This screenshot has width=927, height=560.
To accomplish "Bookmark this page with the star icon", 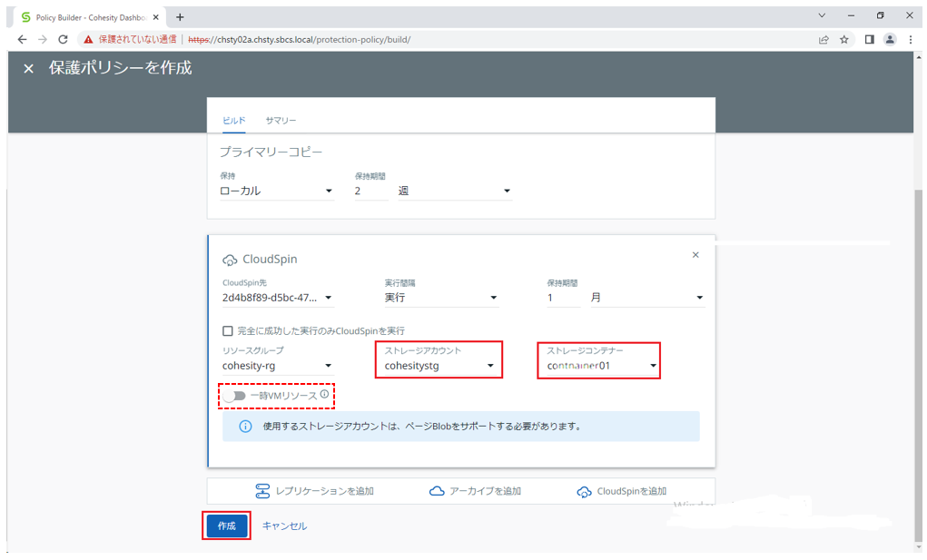I will [844, 40].
